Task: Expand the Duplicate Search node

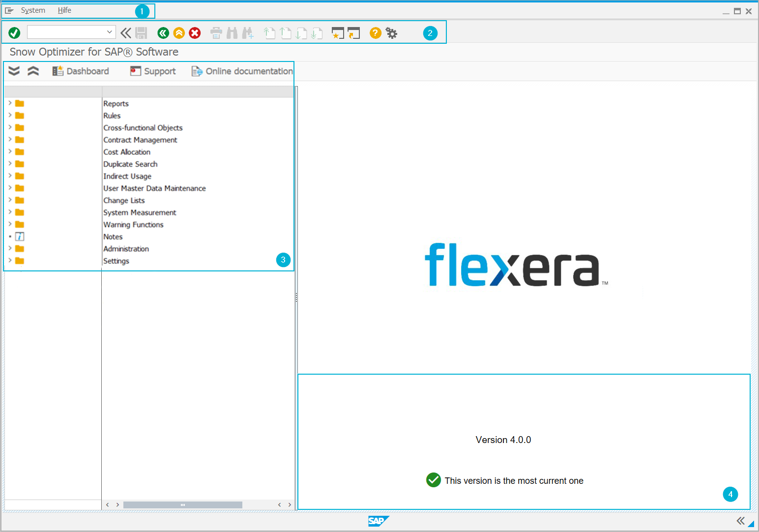Action: pos(10,164)
